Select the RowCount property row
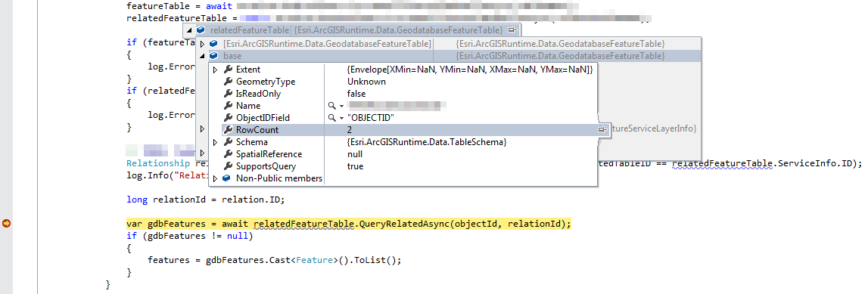Image resolution: width=868 pixels, height=294 pixels. tap(409, 130)
